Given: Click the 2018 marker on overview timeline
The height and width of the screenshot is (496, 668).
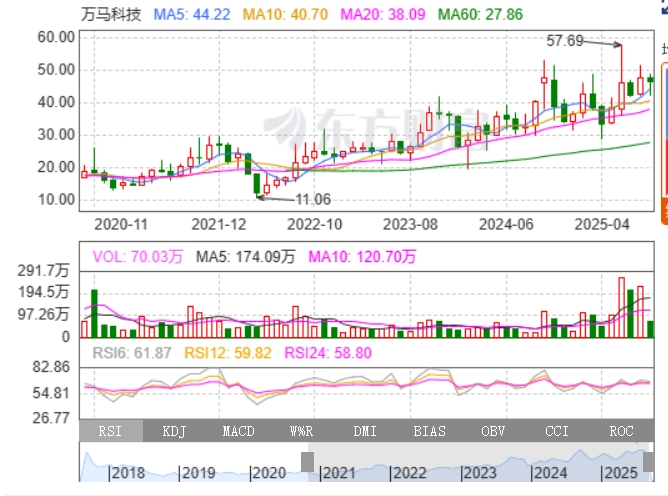Looking at the screenshot, I should tap(127, 473).
